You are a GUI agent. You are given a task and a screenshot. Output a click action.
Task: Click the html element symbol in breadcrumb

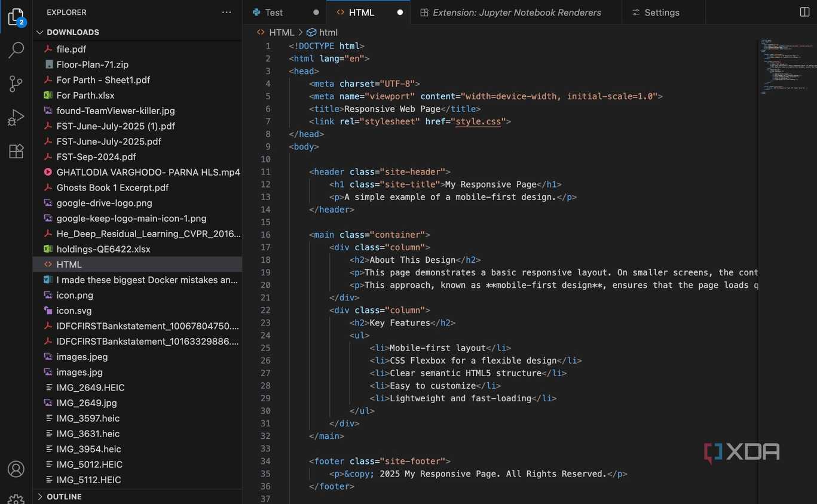[311, 32]
